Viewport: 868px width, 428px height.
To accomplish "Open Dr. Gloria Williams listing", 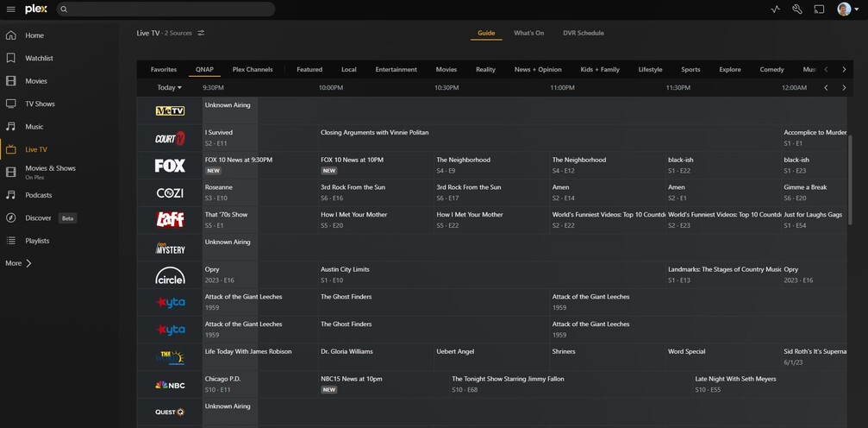I will (x=376, y=357).
